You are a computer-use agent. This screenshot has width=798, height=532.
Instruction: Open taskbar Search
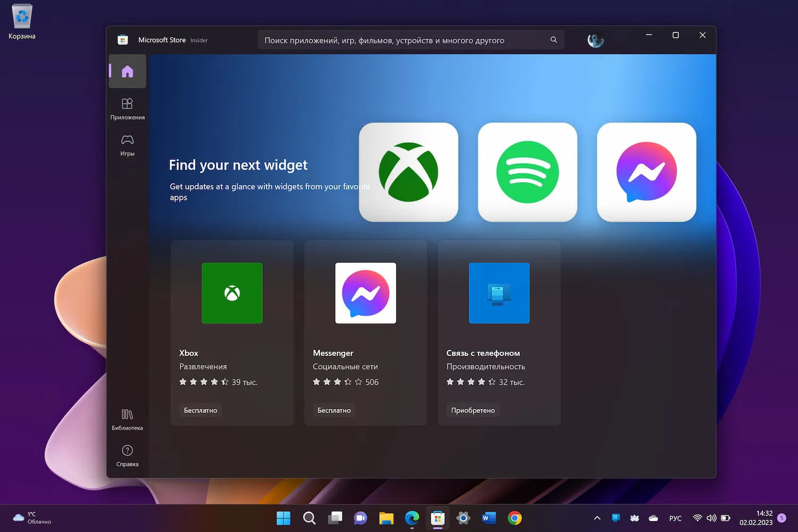coord(309,518)
